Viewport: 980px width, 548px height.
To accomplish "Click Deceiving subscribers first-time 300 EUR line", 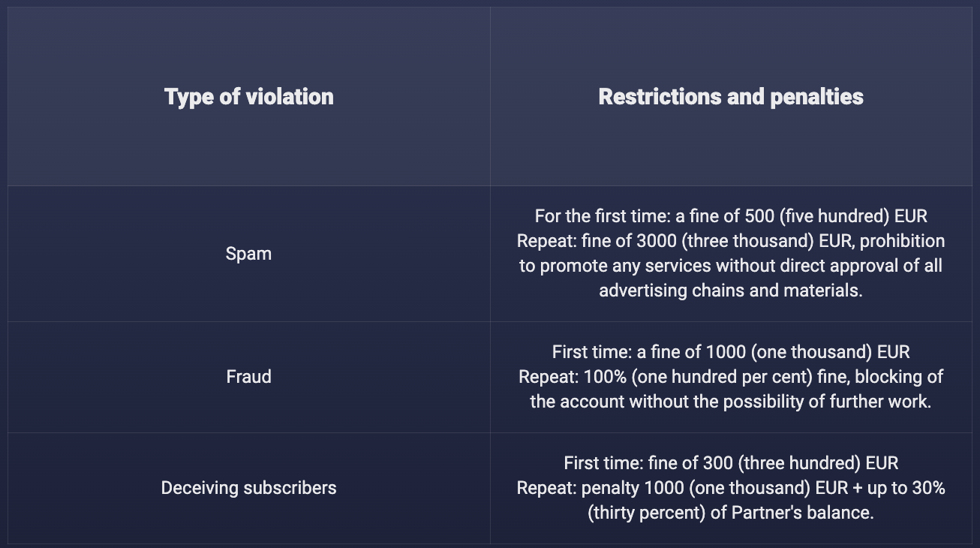I will [731, 463].
